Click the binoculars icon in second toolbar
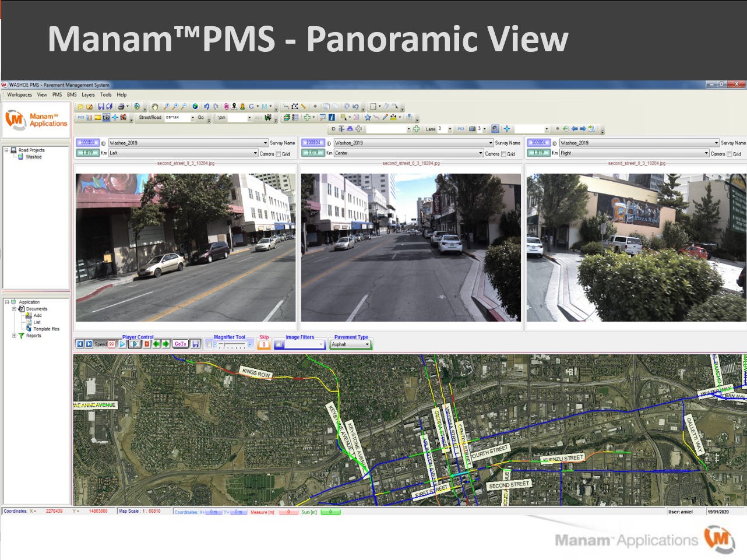747x560 pixels. [x=267, y=117]
